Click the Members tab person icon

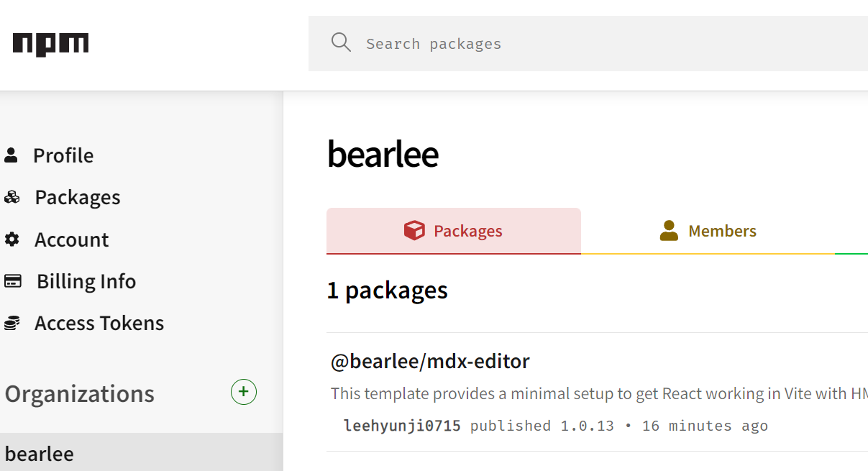669,231
